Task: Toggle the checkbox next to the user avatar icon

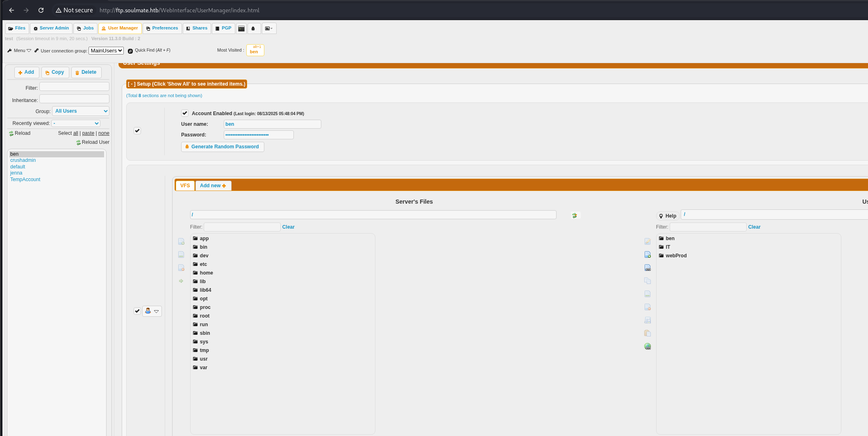Action: pos(137,311)
